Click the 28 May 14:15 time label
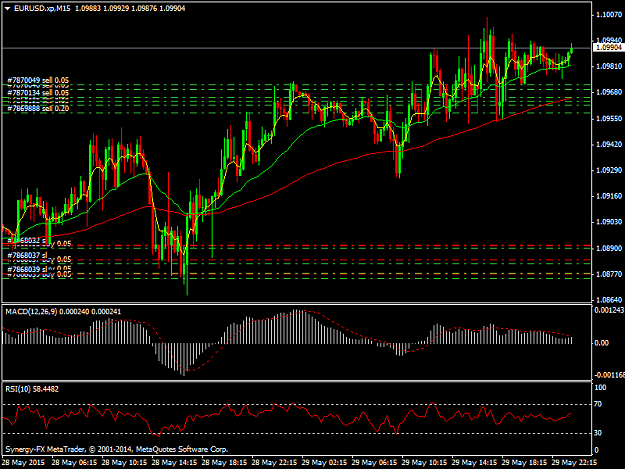The width and height of the screenshot is (625, 469). click(x=174, y=463)
